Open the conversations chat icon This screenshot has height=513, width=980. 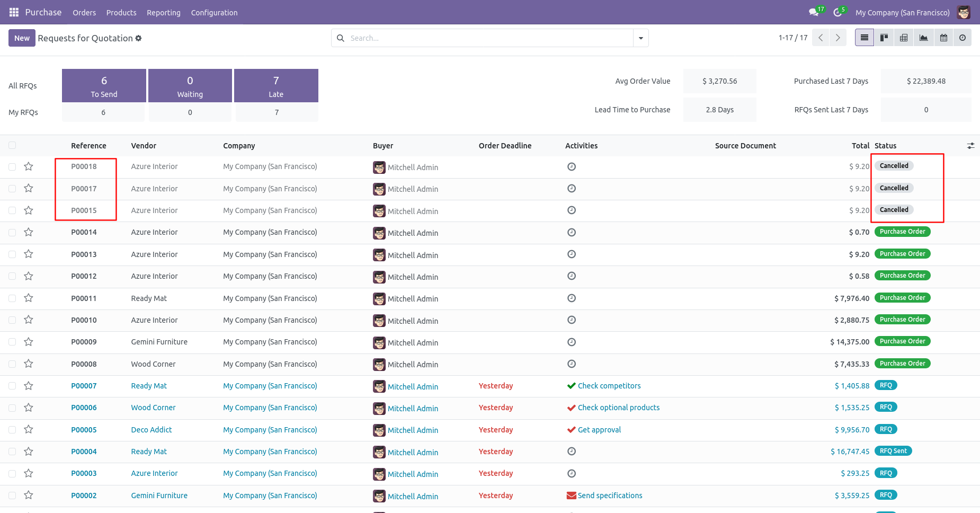point(814,12)
